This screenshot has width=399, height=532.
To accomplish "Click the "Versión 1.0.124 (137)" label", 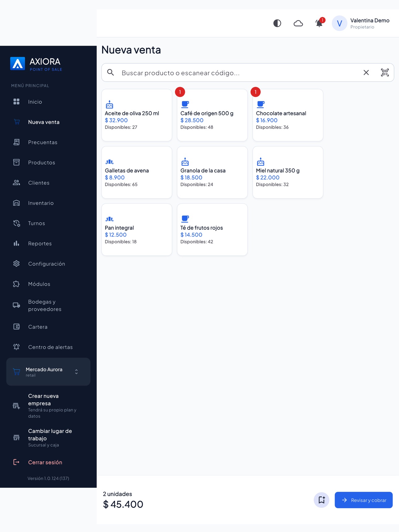I will click(48, 478).
